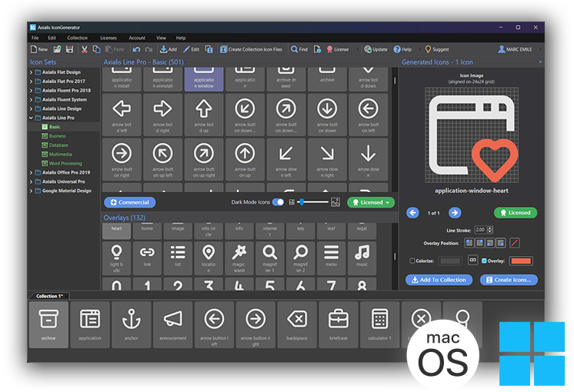This screenshot has width=574, height=392.
Task: Click the cut scissors icon
Action: coord(84,49)
